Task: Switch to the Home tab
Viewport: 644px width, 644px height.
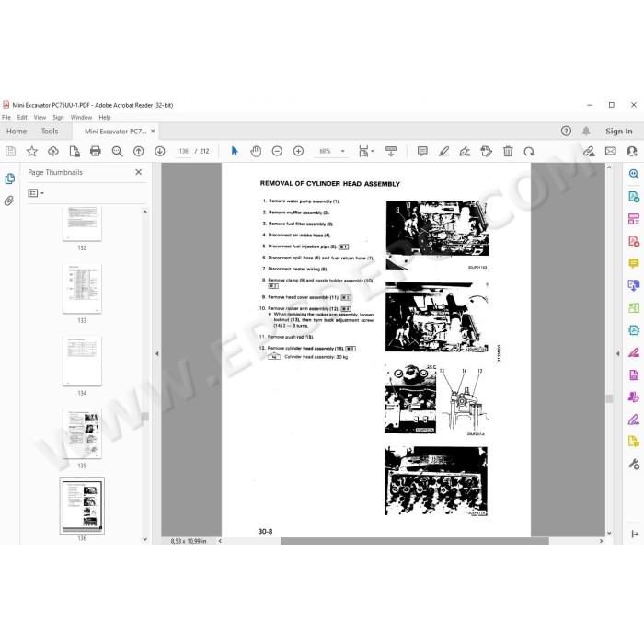Action: click(x=17, y=131)
